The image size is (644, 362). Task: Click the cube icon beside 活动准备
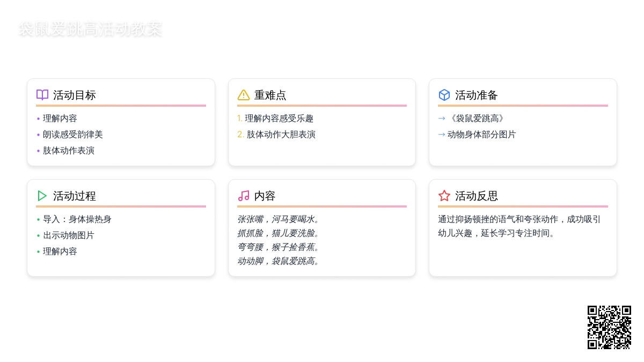[444, 95]
